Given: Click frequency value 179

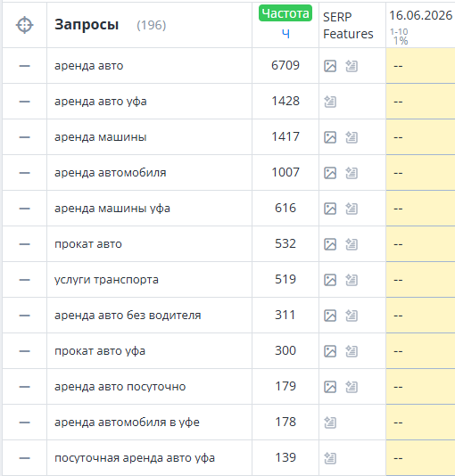Looking at the screenshot, I should pyautogui.click(x=285, y=387).
